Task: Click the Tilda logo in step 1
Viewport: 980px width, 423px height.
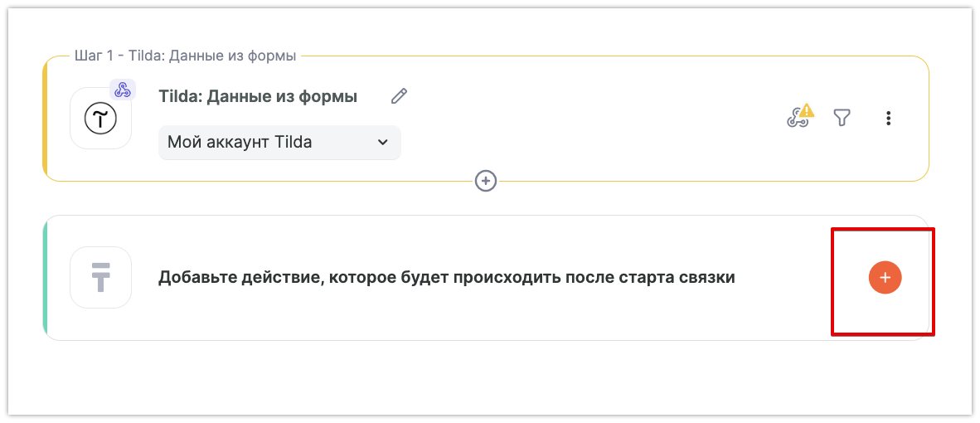Action: pos(101,119)
